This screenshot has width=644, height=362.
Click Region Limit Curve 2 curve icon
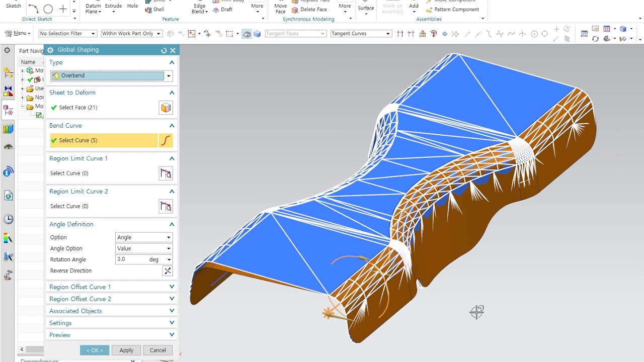[166, 207]
